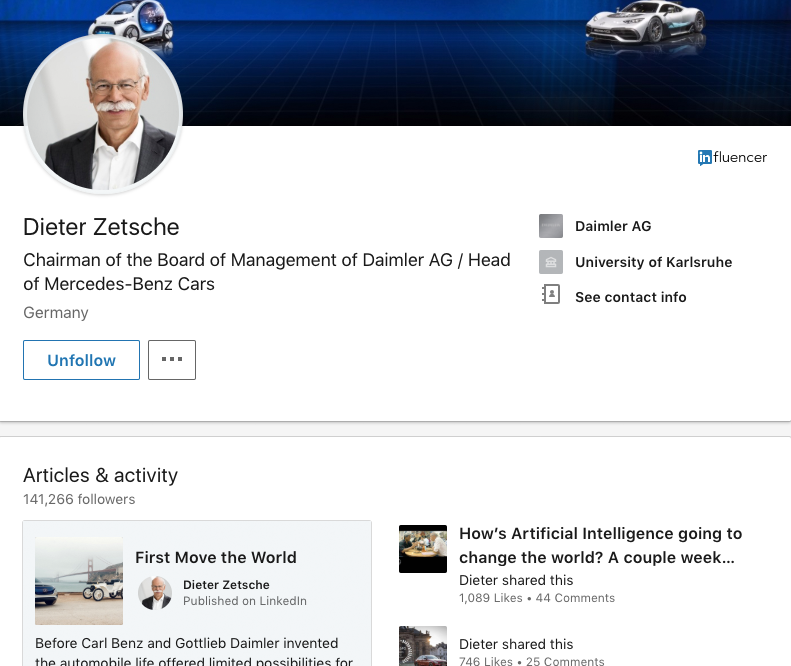Click the 141,266 followers count
791x666 pixels.
pyautogui.click(x=79, y=500)
